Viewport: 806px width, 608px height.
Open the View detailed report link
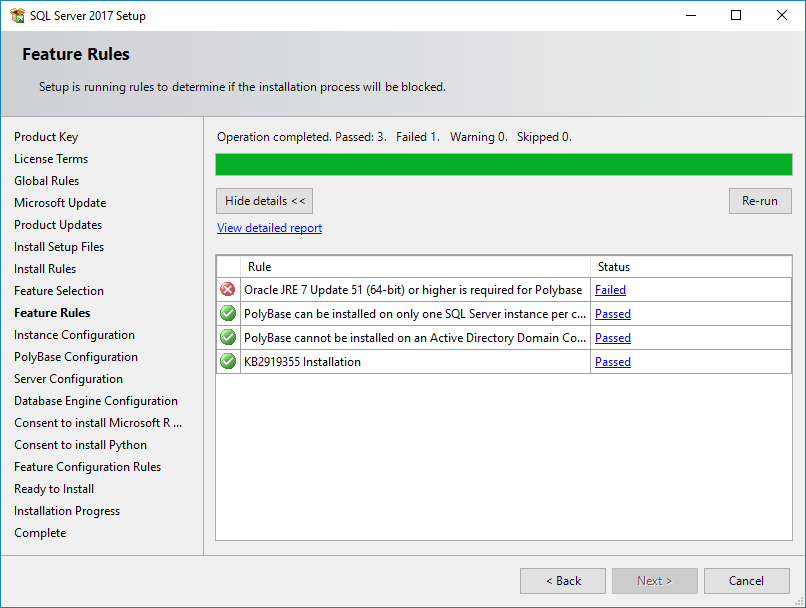pos(268,227)
